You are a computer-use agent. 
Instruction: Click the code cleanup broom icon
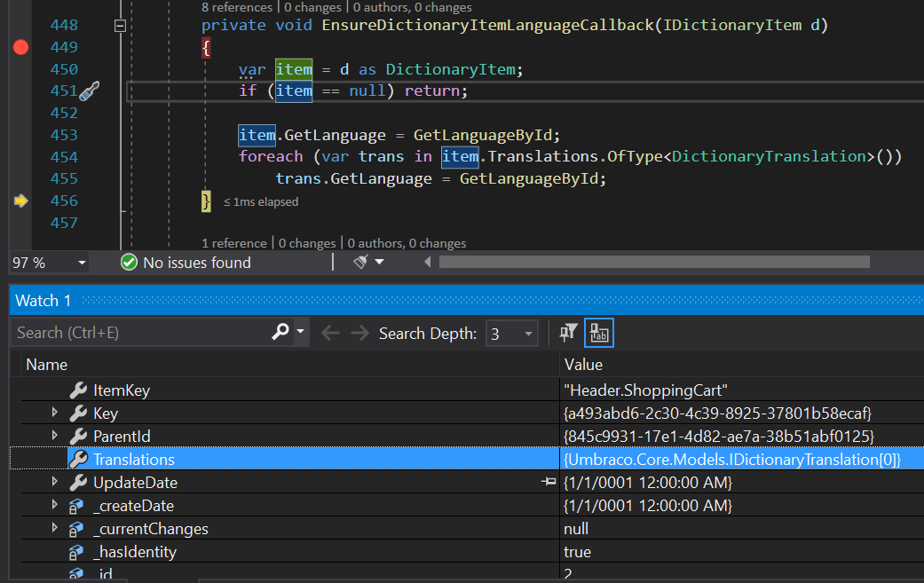click(x=360, y=262)
